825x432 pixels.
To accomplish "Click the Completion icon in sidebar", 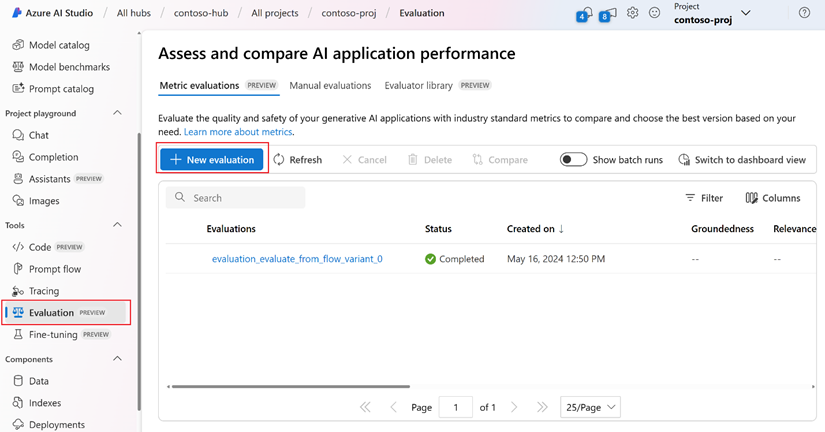I will coord(18,157).
